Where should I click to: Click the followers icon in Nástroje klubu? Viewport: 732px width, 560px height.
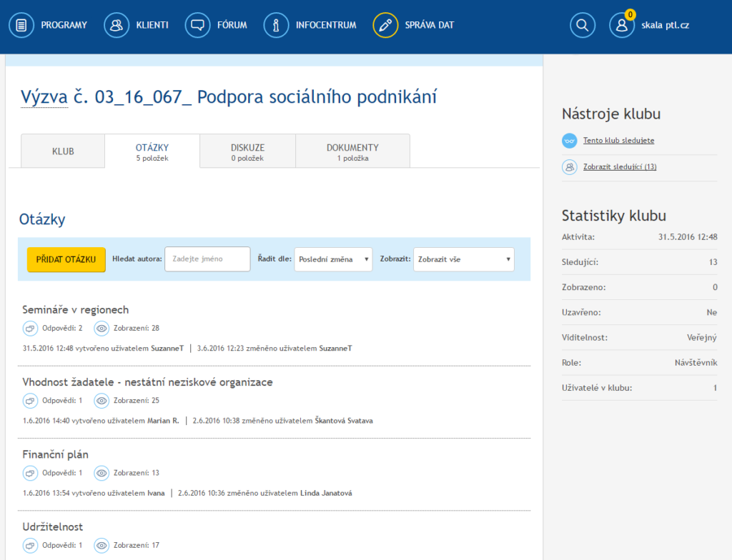569,167
